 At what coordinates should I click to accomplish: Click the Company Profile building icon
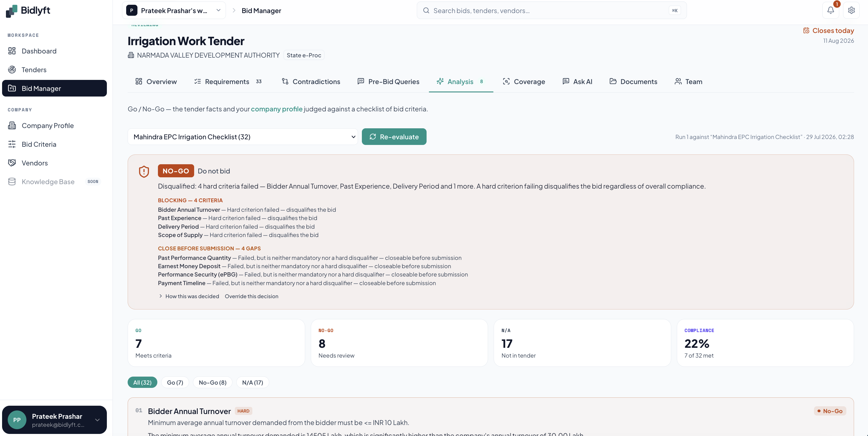point(12,125)
